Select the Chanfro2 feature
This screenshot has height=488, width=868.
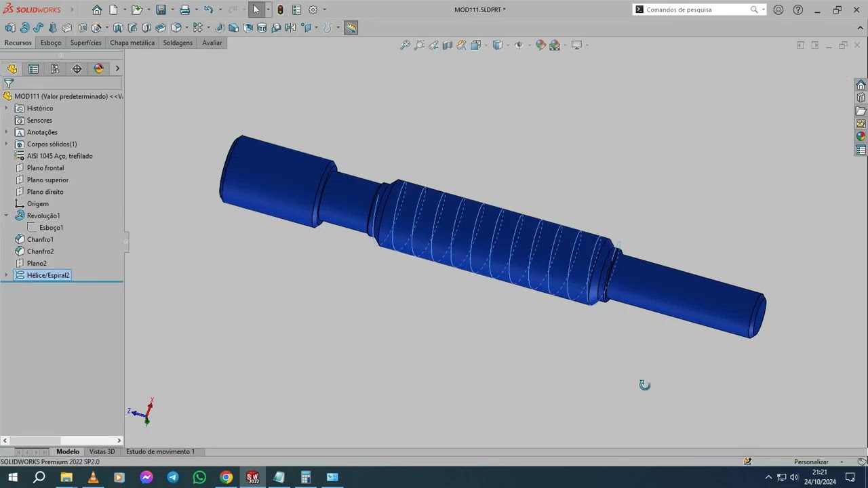click(x=40, y=251)
